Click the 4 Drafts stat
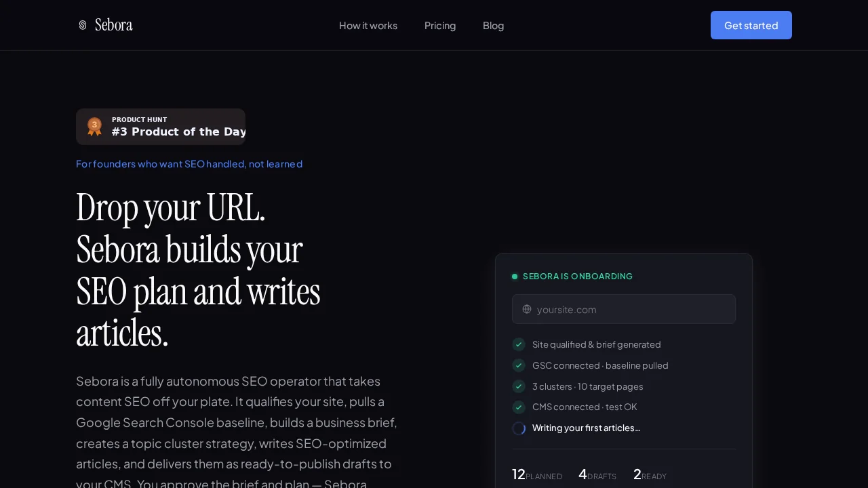Screen dimensions: 868x488 (597, 474)
